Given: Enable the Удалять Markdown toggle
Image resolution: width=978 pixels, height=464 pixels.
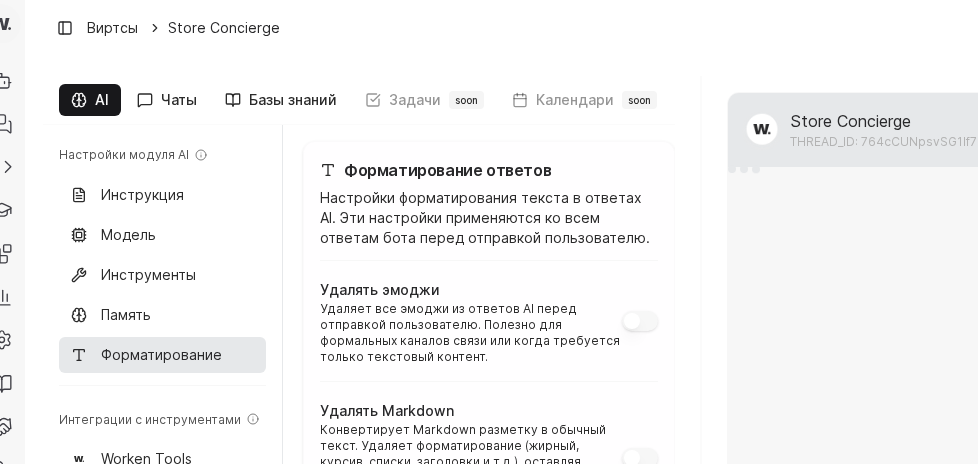Looking at the screenshot, I should coord(640,456).
